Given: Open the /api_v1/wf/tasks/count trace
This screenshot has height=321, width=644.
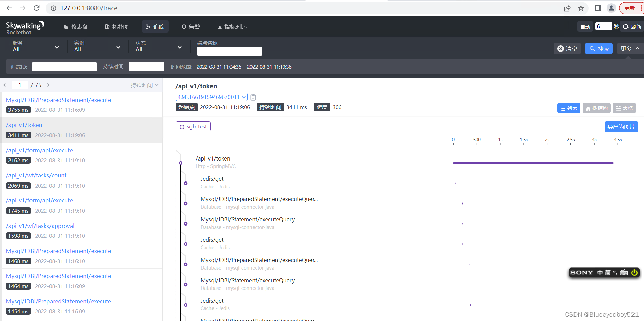Looking at the screenshot, I should (x=36, y=175).
